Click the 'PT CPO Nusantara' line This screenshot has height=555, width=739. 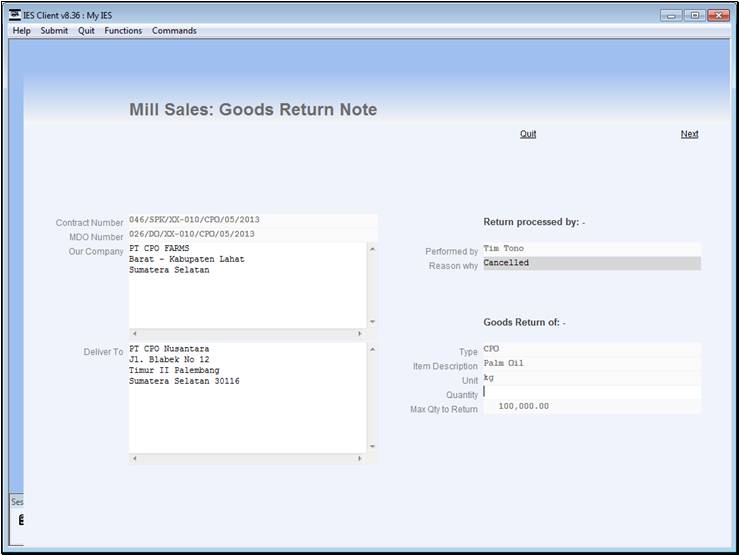169,349
